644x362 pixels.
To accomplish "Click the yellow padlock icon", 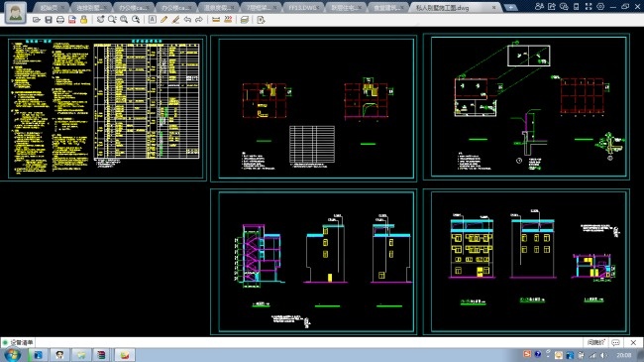I will click(x=84, y=20).
